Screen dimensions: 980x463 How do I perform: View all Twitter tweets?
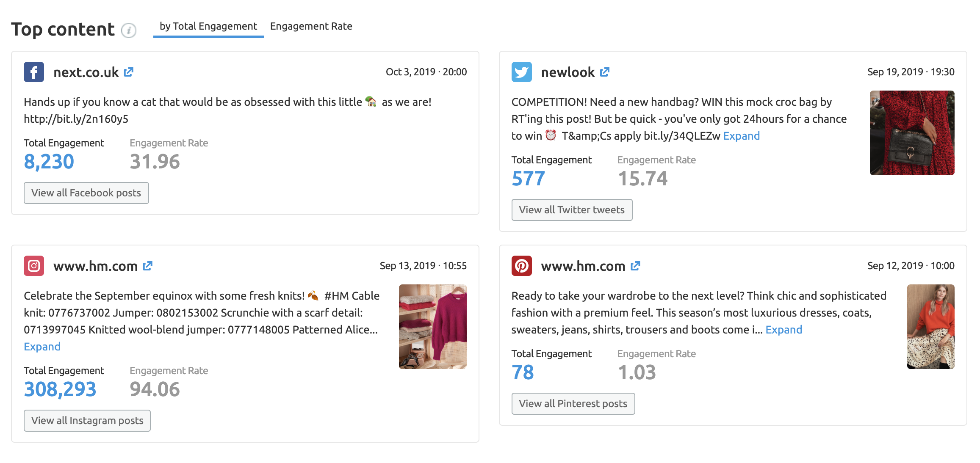tap(572, 210)
